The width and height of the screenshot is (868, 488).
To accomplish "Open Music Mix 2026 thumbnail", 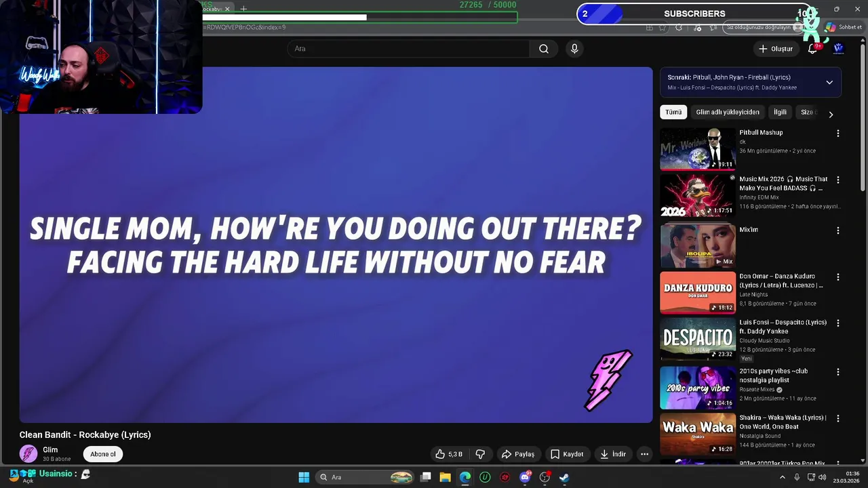I will tap(698, 196).
